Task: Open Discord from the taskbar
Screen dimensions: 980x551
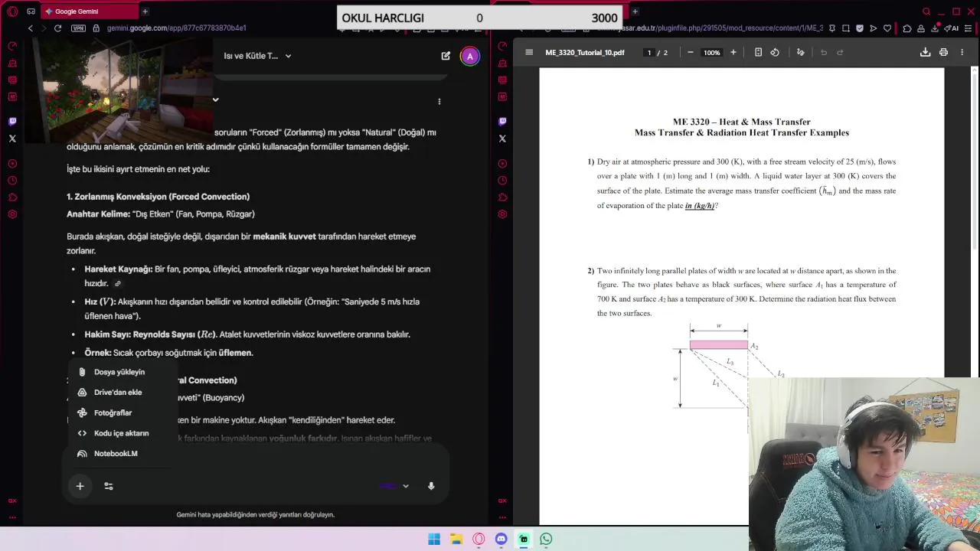Action: tap(501, 539)
